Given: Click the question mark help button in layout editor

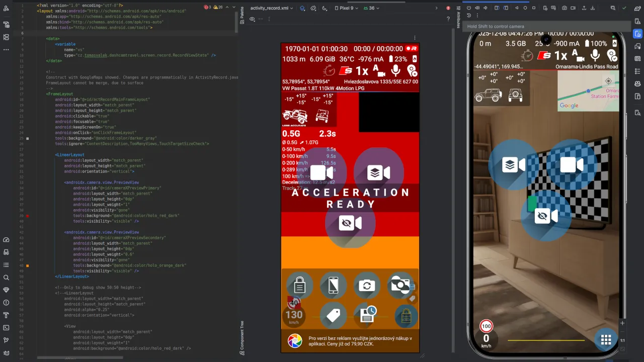Looking at the screenshot, I should (449, 18).
